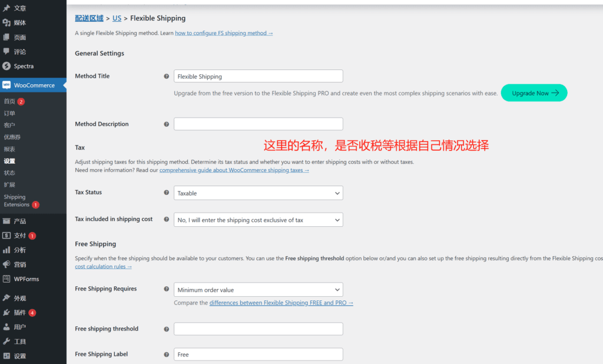Open 状态 status submenu item
Screen dimensions: 603x364
click(9, 173)
